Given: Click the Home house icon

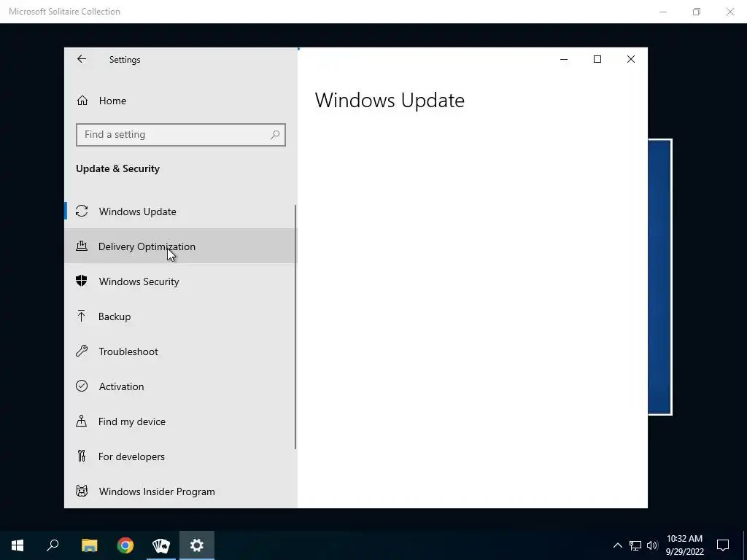Looking at the screenshot, I should point(82,101).
